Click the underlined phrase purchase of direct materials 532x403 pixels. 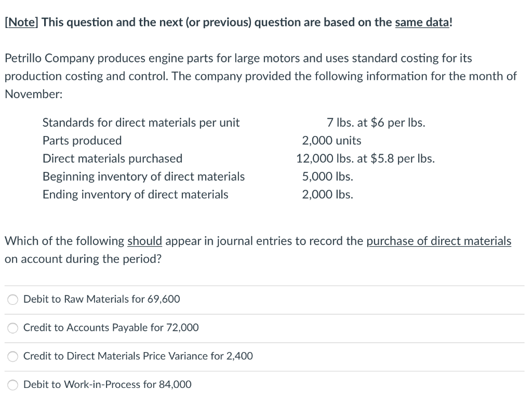point(439,240)
